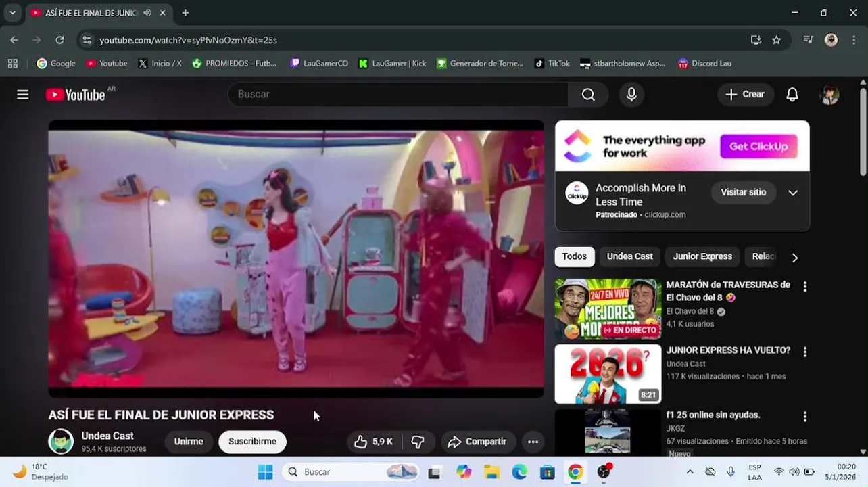Open LauGamer | Kick bookmark

click(393, 64)
